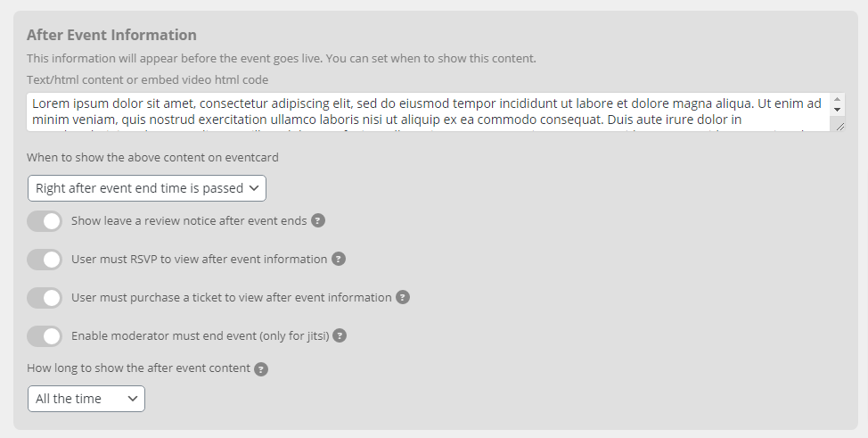This screenshot has width=868, height=438.
Task: Toggle user must RSVP to view switch
Action: click(45, 260)
